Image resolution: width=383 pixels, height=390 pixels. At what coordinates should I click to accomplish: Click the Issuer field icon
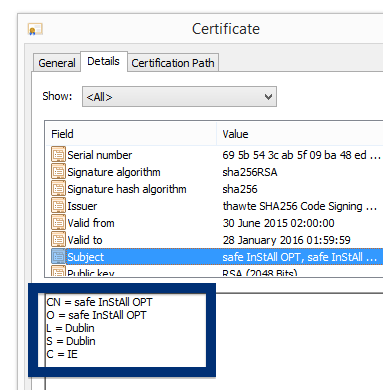click(58, 206)
